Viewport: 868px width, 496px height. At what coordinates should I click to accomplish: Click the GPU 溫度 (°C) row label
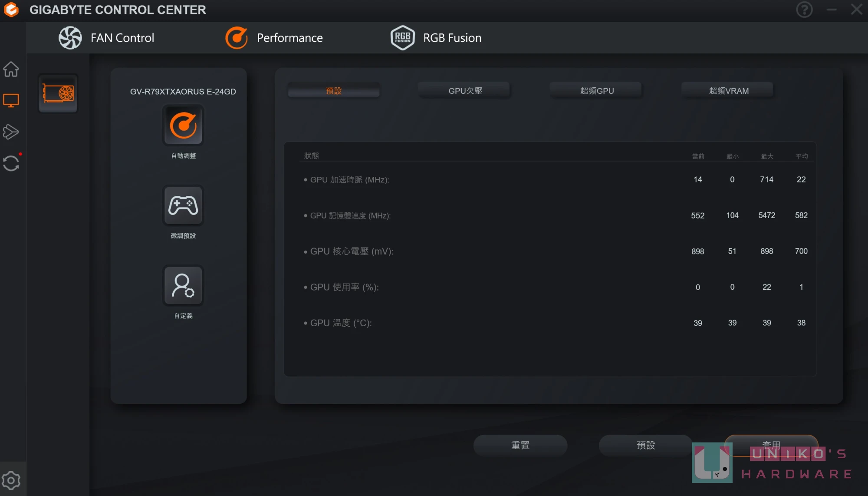341,323
